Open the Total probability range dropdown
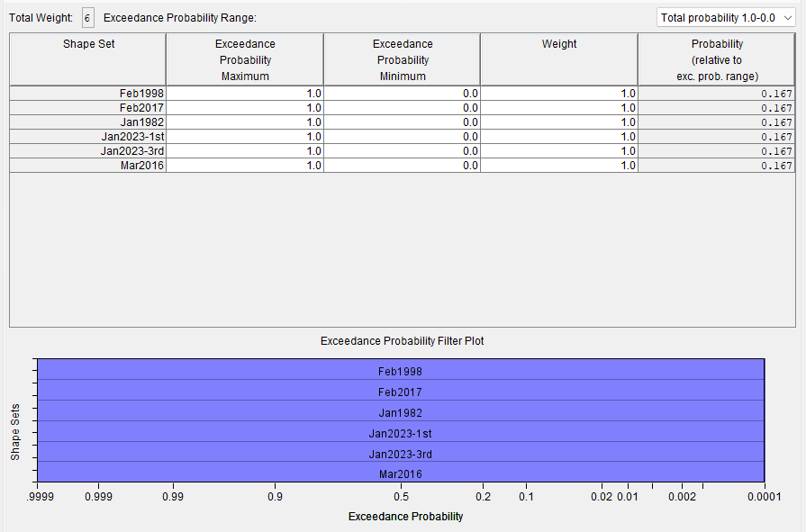 (x=726, y=18)
